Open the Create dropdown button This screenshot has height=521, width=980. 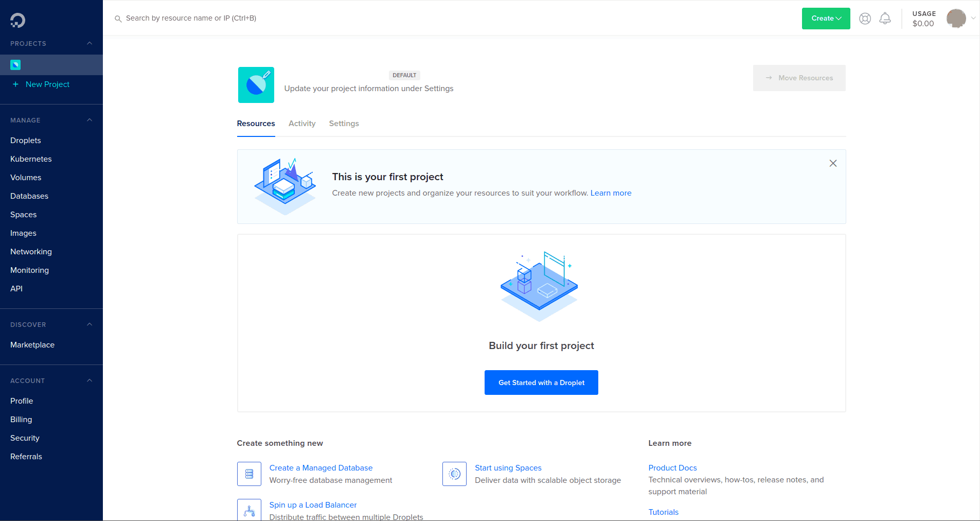click(826, 19)
